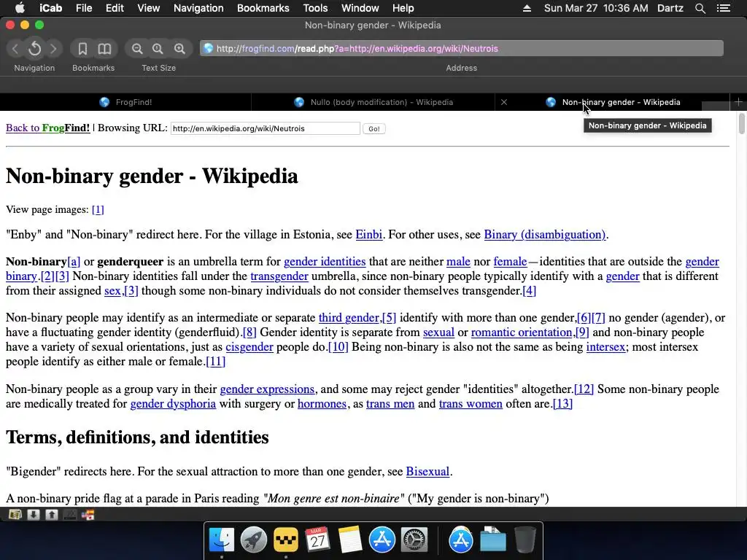The image size is (747, 560).
Task: Follow the gender dysphoria link
Action: coord(173,404)
